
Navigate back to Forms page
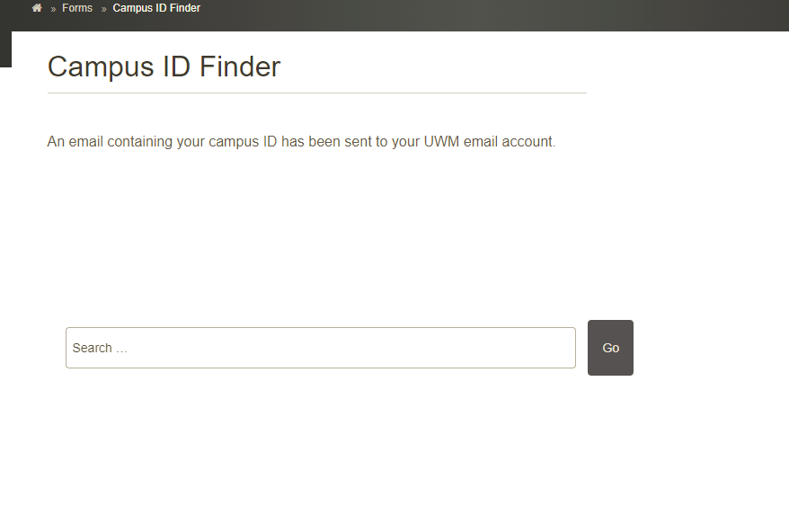click(77, 8)
